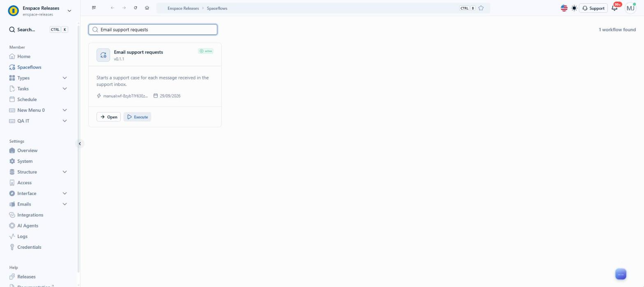
Task: Click the Schedule calendar icon
Action: click(12, 99)
